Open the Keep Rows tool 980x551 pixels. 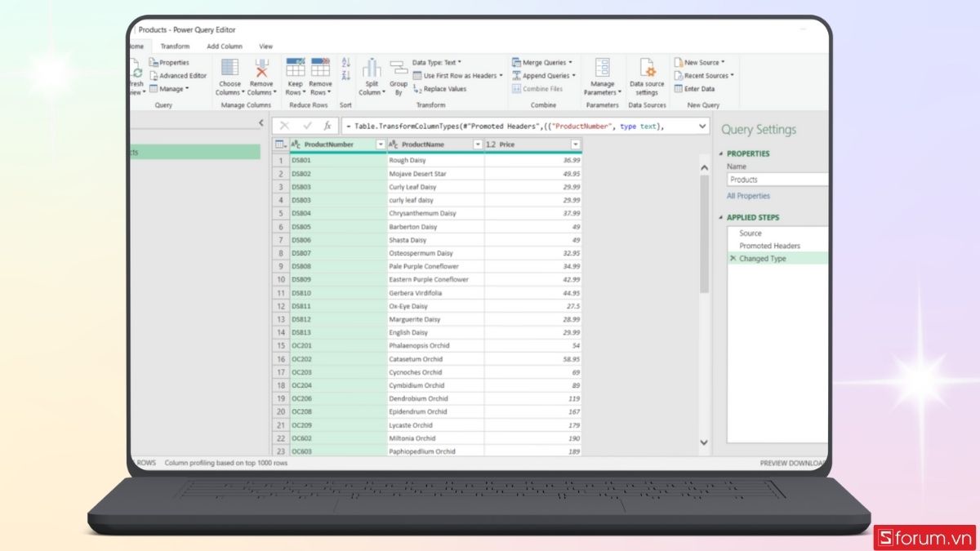pyautogui.click(x=295, y=69)
